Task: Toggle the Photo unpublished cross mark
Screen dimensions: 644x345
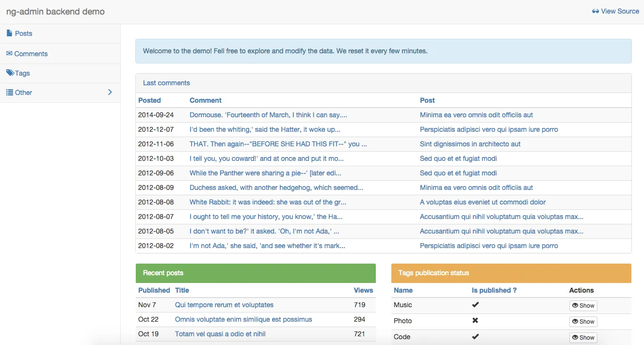Action: tap(475, 320)
